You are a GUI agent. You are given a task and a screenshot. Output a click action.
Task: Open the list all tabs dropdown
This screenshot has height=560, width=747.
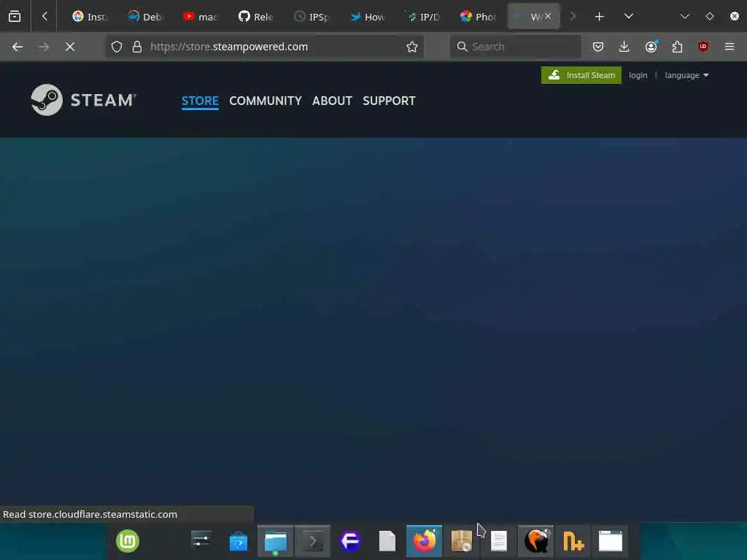(629, 16)
